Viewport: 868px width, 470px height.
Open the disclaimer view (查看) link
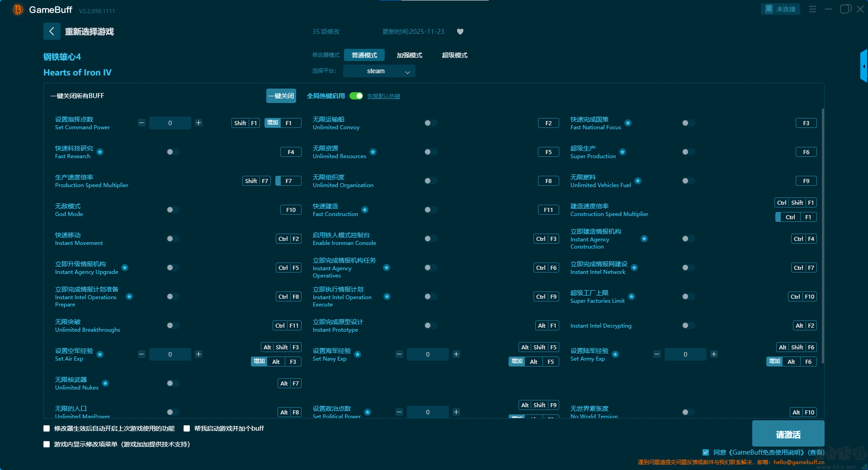pyautogui.click(x=816, y=452)
